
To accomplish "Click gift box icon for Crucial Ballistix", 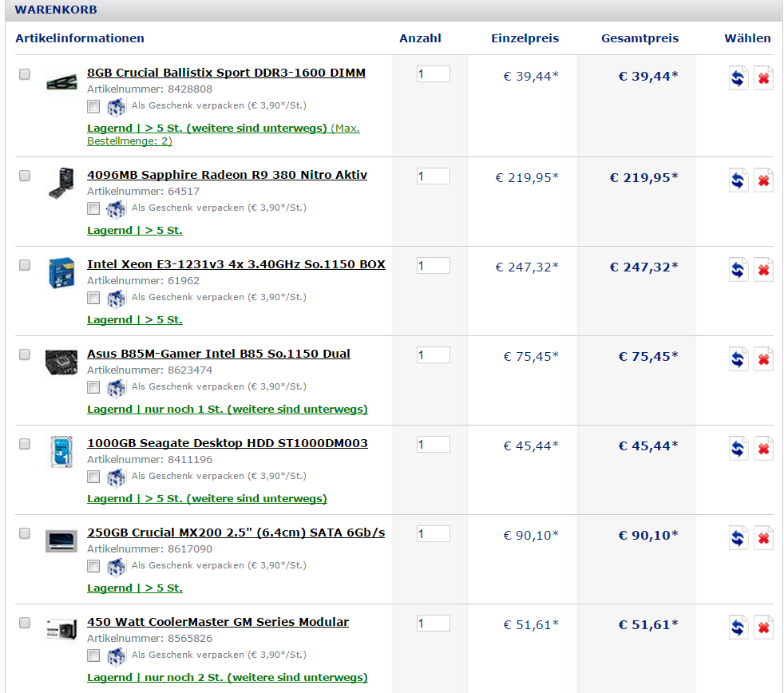I will pyautogui.click(x=116, y=107).
